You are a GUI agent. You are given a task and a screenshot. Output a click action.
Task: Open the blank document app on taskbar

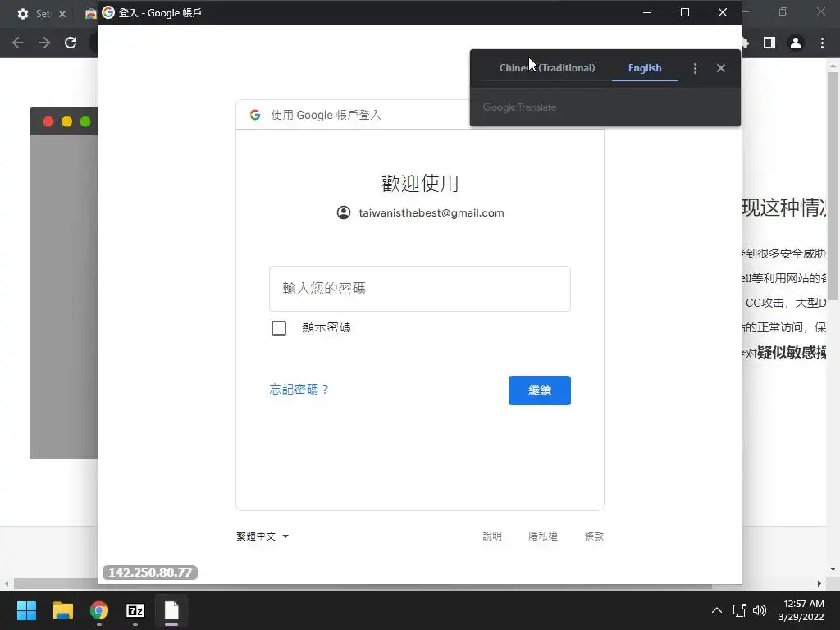tap(171, 610)
